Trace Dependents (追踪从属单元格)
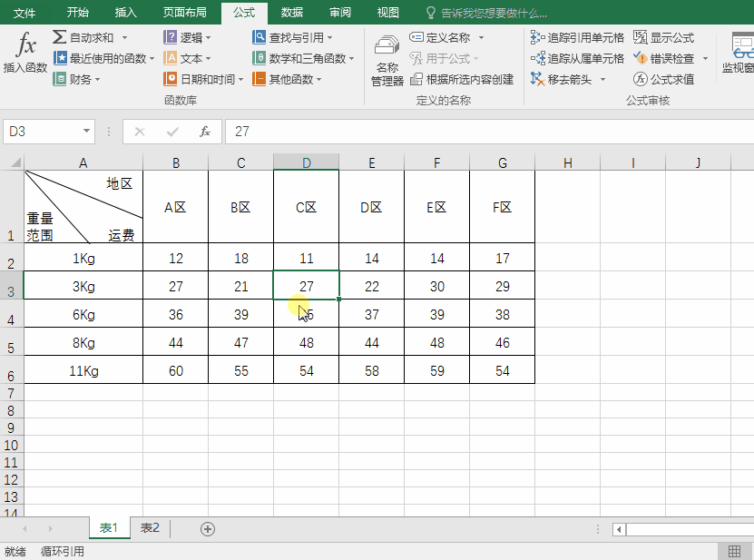The width and height of the screenshot is (754, 560). (577, 58)
